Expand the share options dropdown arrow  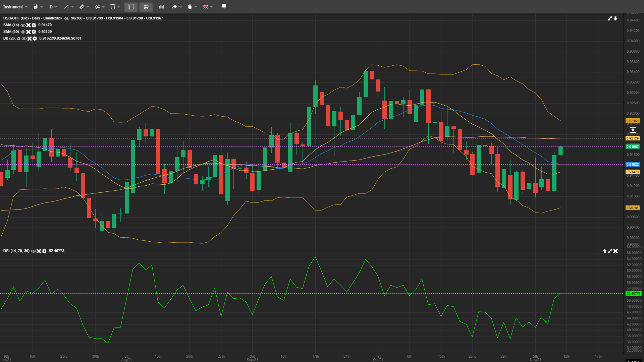180,7
